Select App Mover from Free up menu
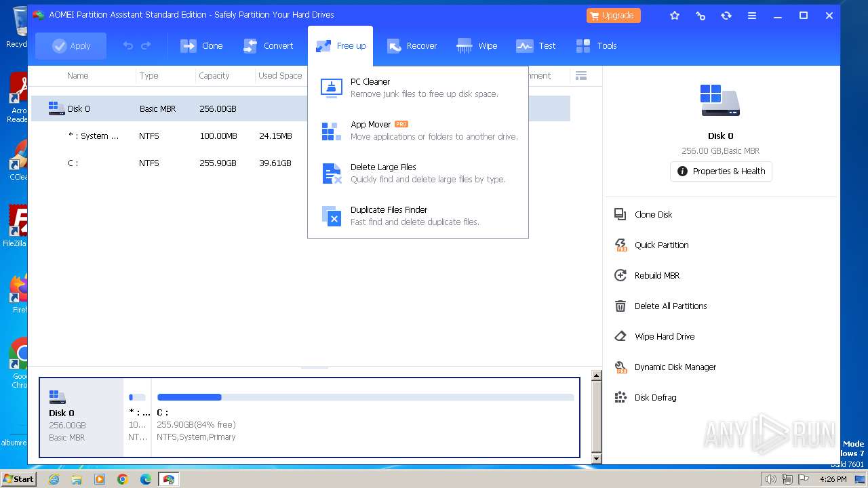 click(418, 130)
